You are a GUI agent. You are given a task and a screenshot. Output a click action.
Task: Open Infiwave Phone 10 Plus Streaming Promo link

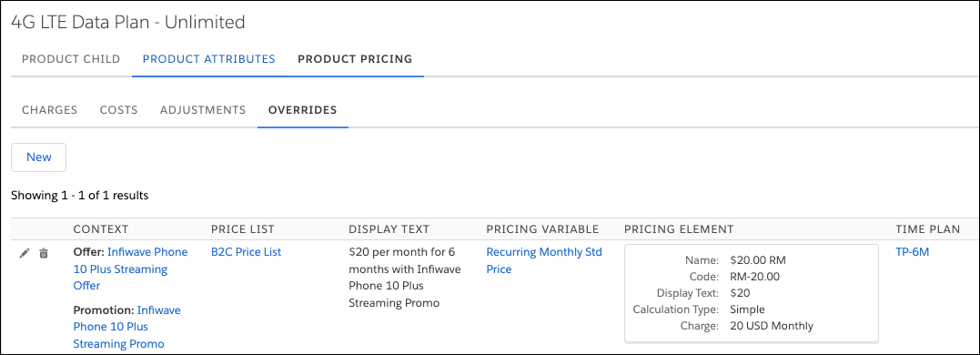pos(127,326)
